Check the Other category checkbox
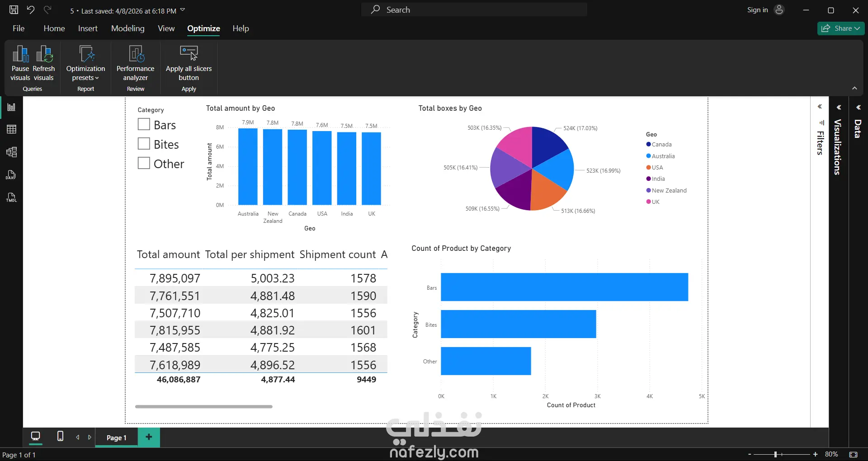The image size is (868, 461). coord(144,163)
